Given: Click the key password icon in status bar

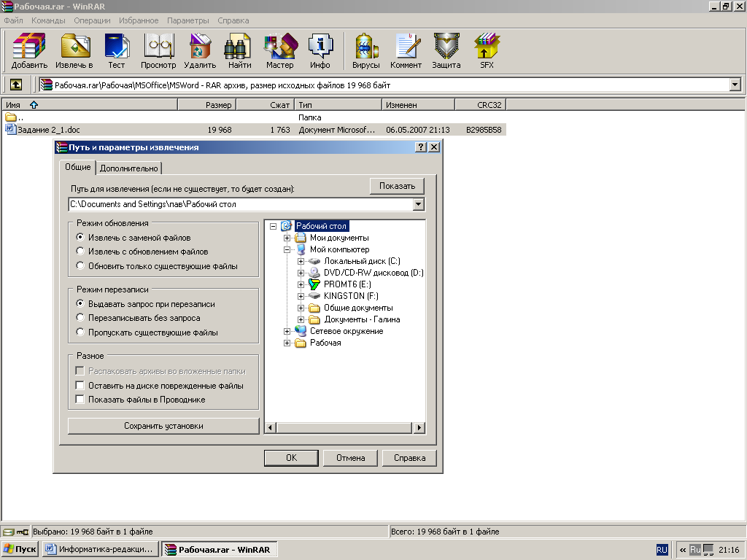Looking at the screenshot, I should pos(23,532).
